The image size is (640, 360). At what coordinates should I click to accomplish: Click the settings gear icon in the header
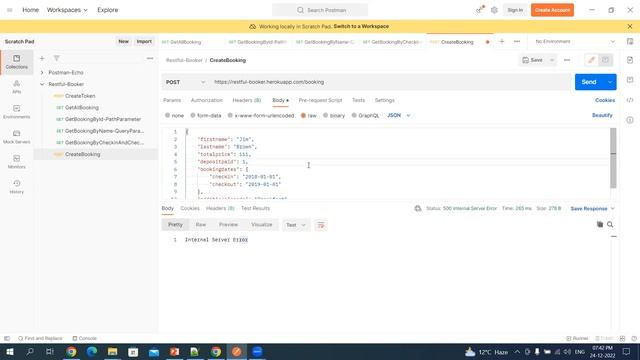point(494,10)
